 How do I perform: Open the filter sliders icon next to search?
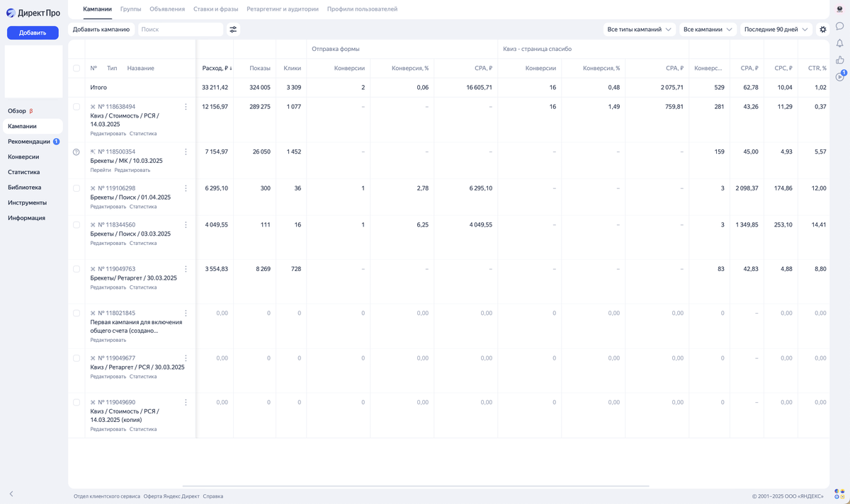233,30
